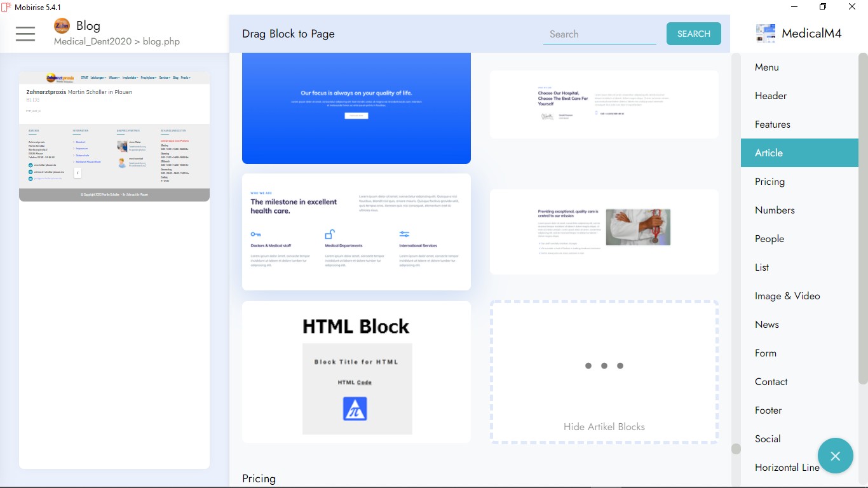
Task: Select the News block category
Action: point(799,325)
